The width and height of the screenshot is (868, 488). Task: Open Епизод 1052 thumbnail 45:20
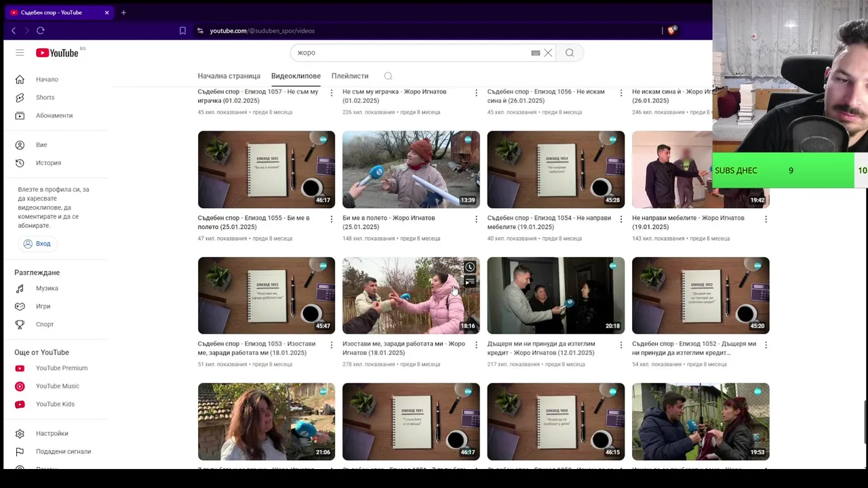[x=701, y=296]
